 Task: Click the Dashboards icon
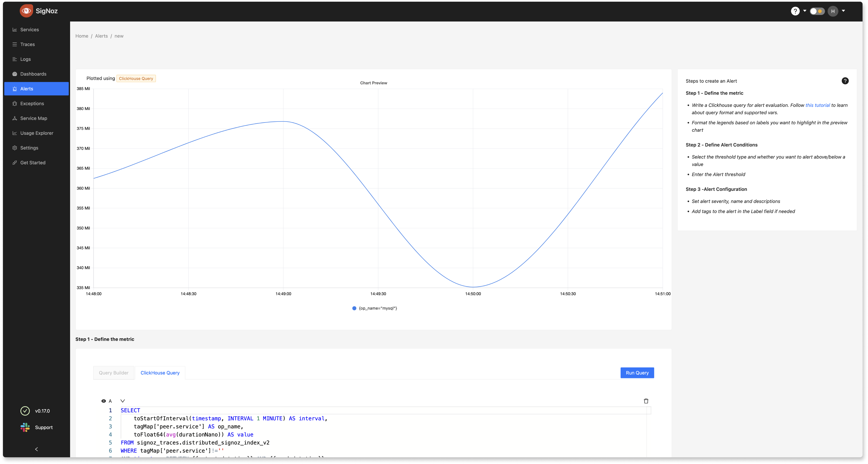coord(14,74)
